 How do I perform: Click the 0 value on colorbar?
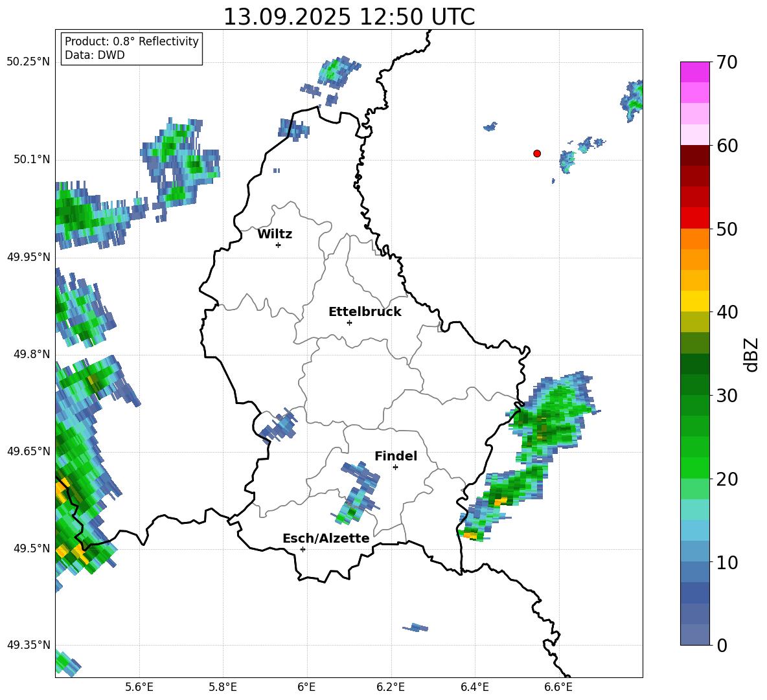(x=722, y=645)
